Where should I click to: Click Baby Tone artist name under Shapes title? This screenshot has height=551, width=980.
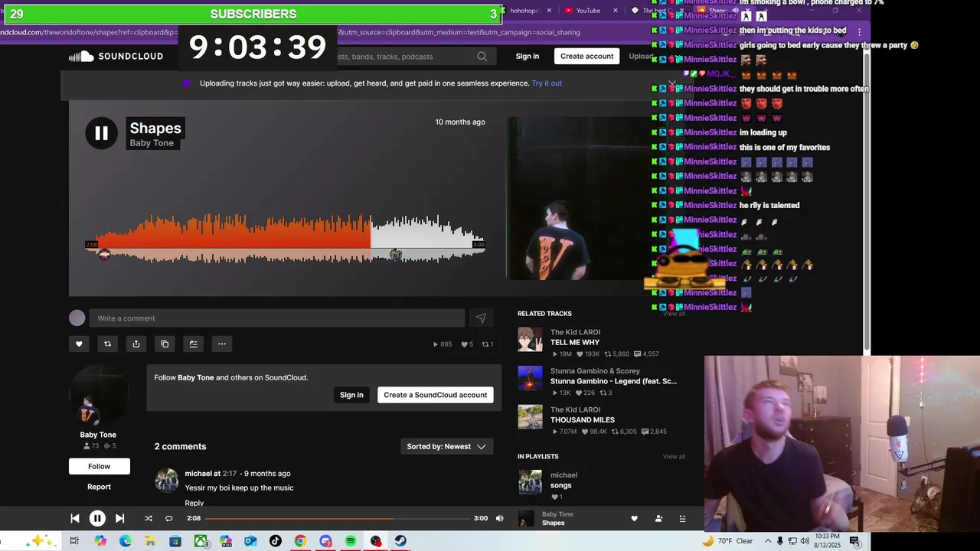tap(152, 143)
